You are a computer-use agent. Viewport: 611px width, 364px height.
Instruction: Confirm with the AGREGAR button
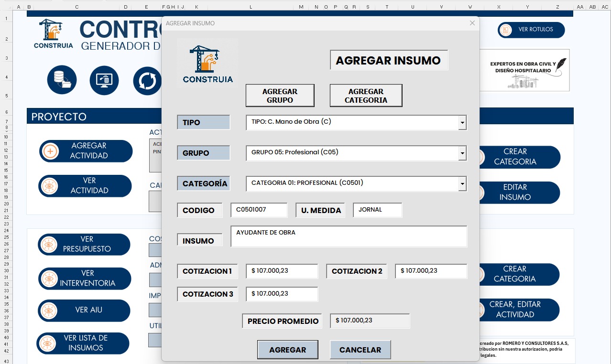click(x=287, y=350)
